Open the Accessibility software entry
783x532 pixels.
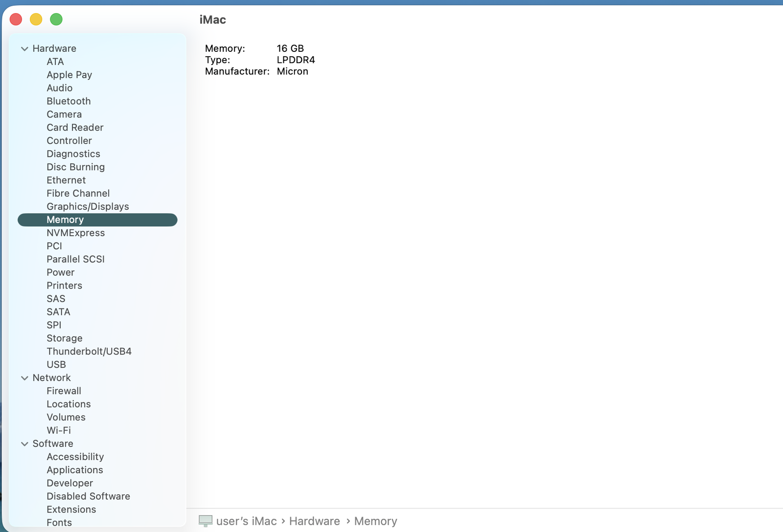[x=75, y=457]
